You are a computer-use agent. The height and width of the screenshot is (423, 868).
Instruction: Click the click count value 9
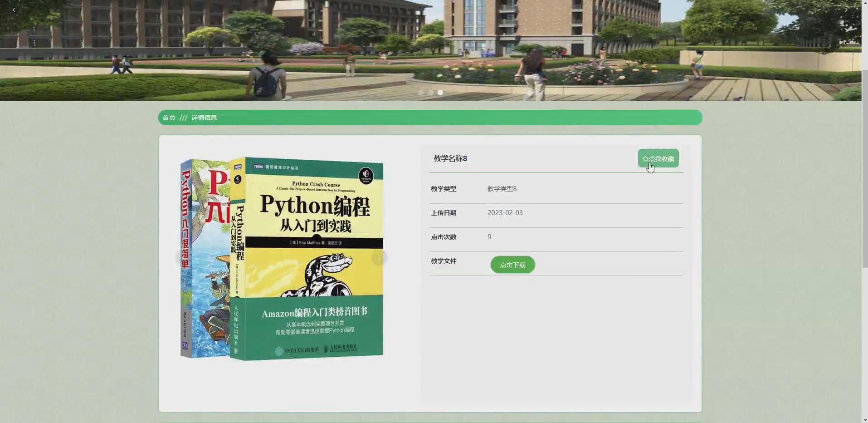tap(489, 237)
